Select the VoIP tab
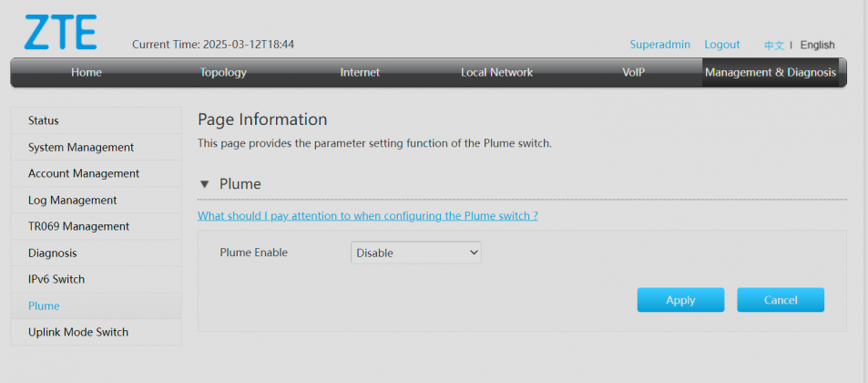Image resolution: width=868 pixels, height=383 pixels. click(x=633, y=72)
